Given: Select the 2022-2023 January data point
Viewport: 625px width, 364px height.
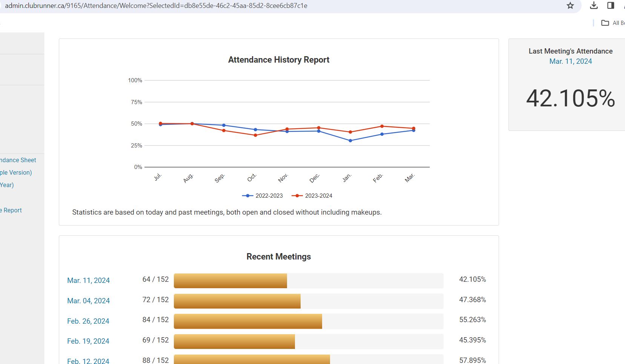Looking at the screenshot, I should (x=350, y=141).
